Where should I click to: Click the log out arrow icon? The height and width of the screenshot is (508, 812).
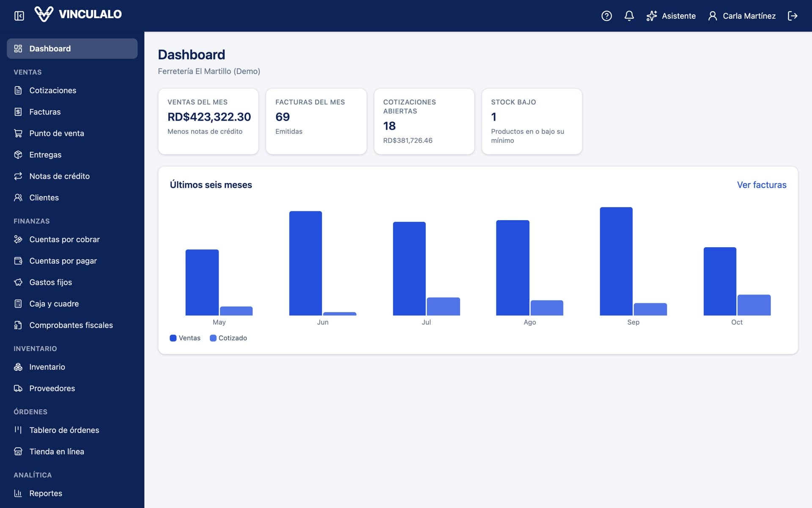pyautogui.click(x=793, y=16)
